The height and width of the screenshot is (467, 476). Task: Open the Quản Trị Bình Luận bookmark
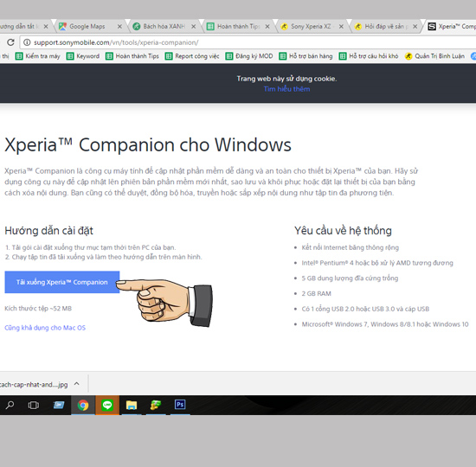click(x=434, y=56)
